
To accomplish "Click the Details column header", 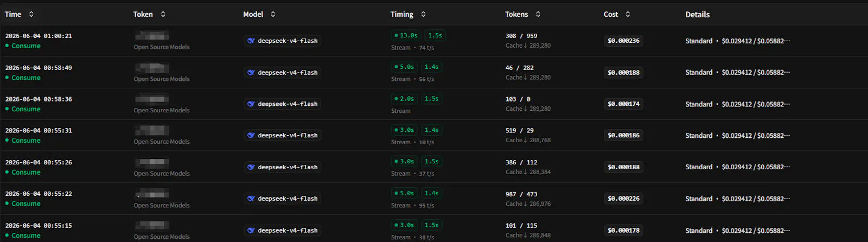I will point(697,15).
